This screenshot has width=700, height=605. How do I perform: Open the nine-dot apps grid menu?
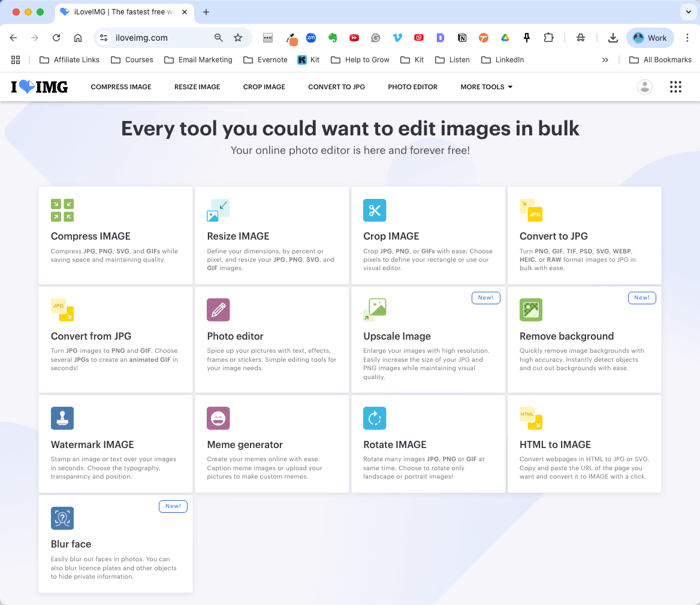(675, 86)
